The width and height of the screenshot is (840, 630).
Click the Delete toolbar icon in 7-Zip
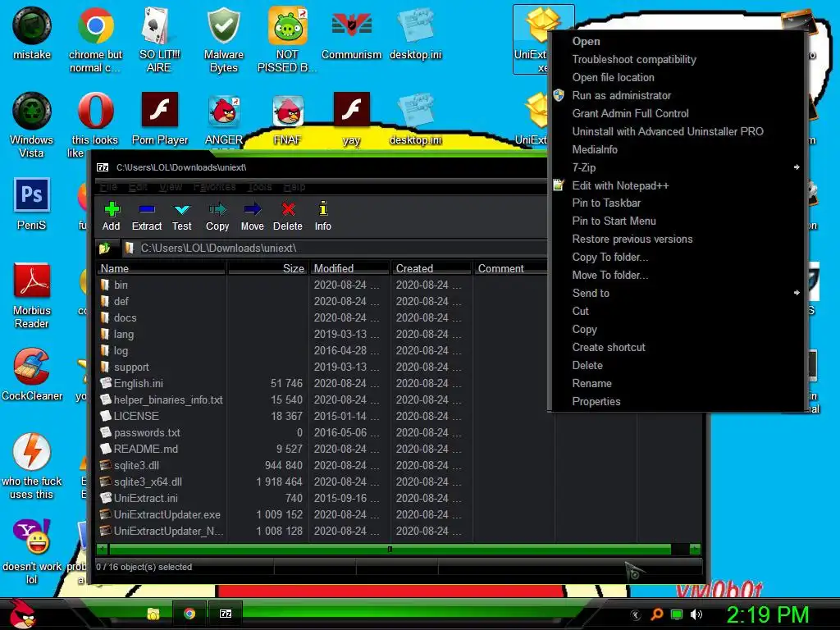tap(288, 217)
